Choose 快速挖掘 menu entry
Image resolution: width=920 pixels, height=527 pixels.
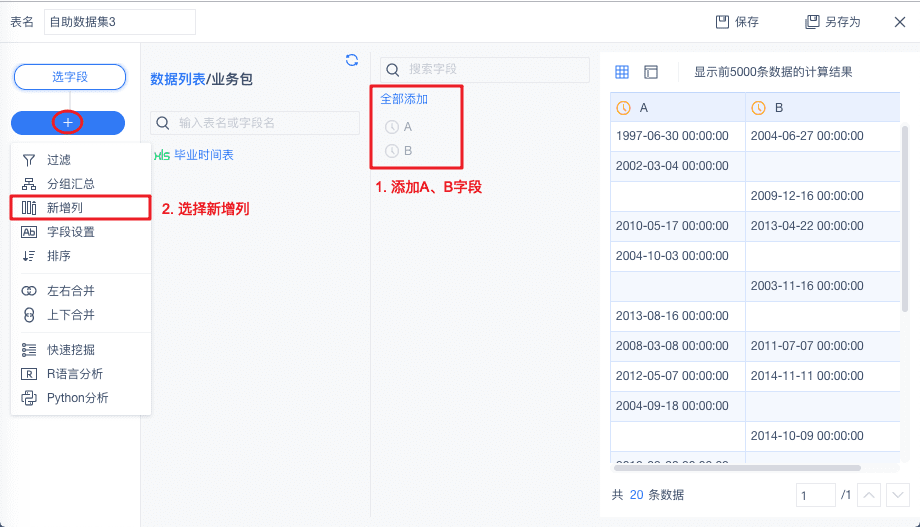80,350
